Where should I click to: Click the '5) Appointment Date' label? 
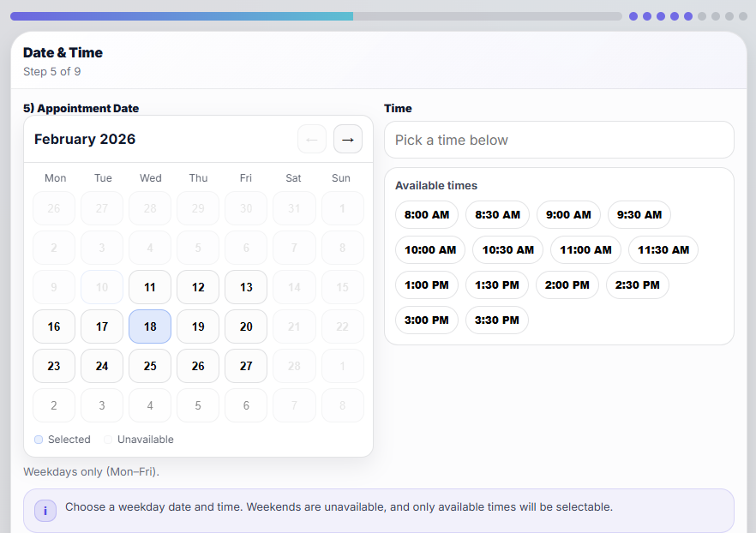pyautogui.click(x=81, y=109)
